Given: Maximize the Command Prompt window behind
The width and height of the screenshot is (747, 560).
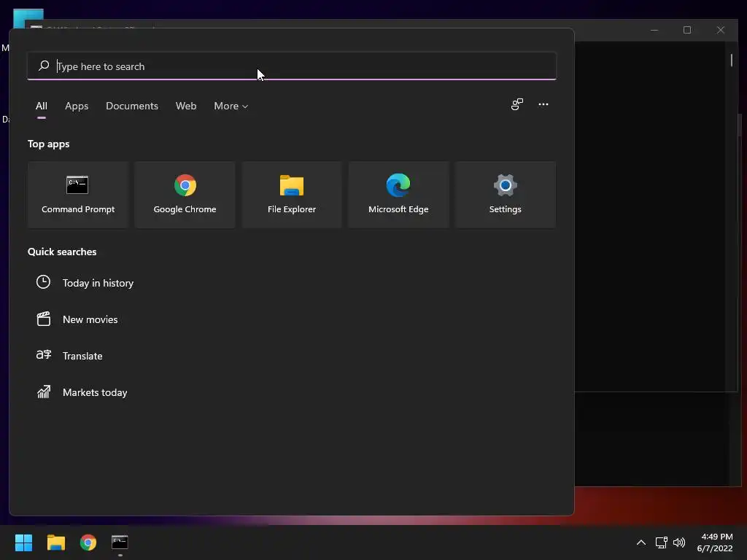Looking at the screenshot, I should (x=687, y=30).
